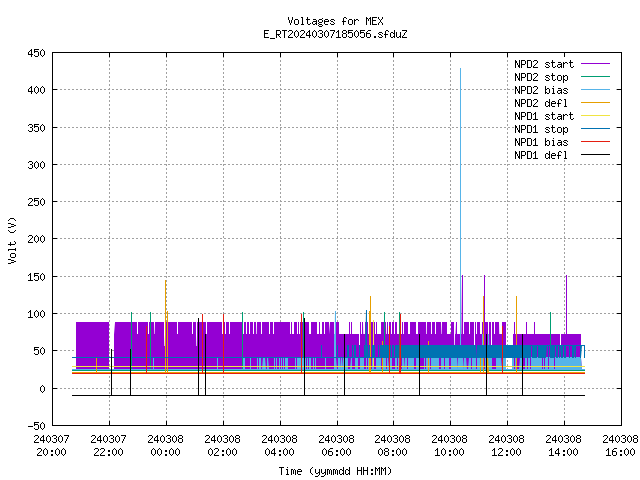Click the 240307 20:00 time tick label

coord(51,446)
